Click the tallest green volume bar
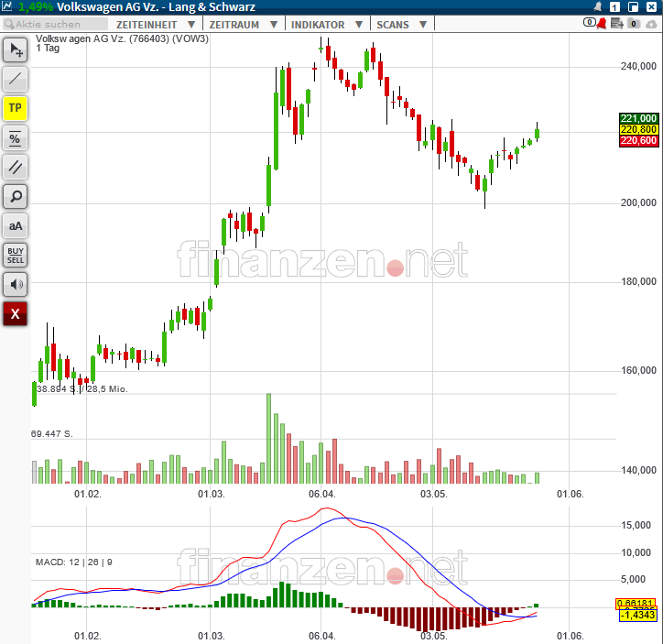 tap(268, 439)
